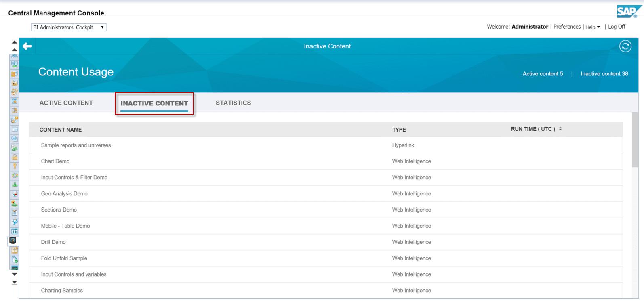Screen dimensions: 644x308
Task: Click 'Web Intelligence' in Fold Unfold Sample row
Action: (412, 258)
